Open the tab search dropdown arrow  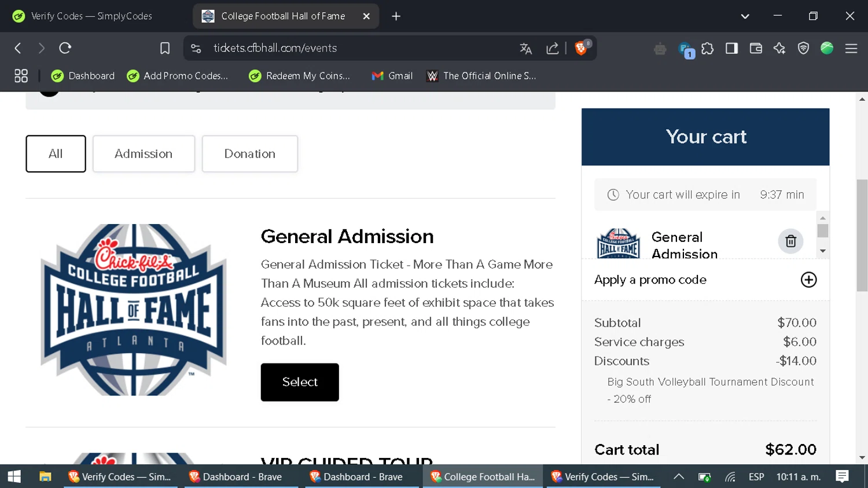point(745,16)
